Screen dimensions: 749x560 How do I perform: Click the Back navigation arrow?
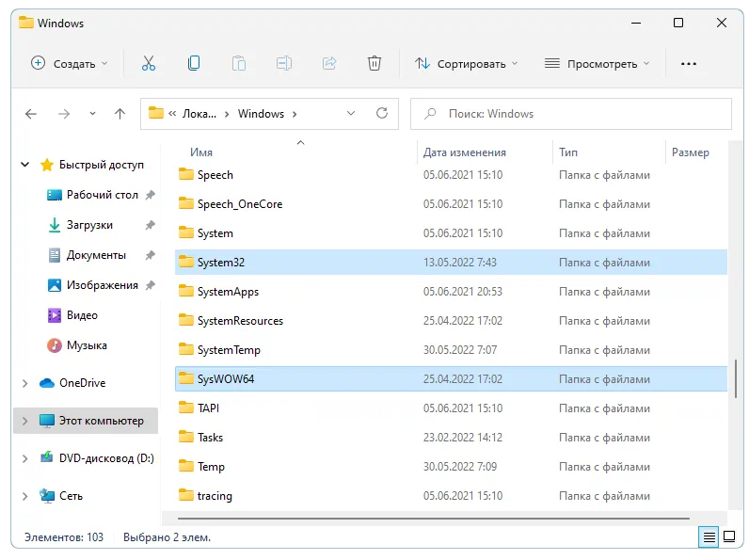click(x=31, y=114)
